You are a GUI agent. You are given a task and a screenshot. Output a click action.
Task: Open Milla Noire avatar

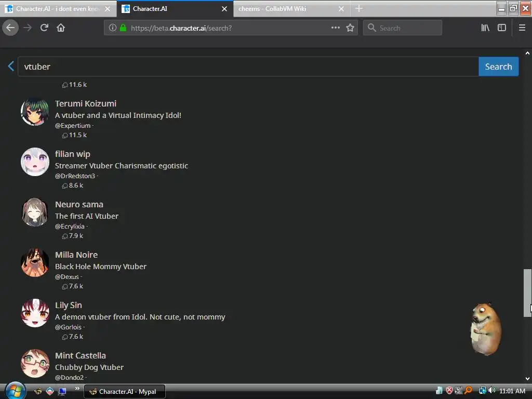[35, 262]
